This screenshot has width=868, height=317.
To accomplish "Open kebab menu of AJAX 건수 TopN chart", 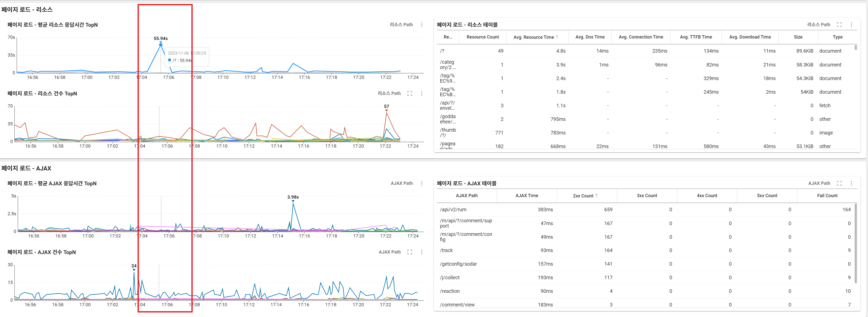I will tap(422, 252).
